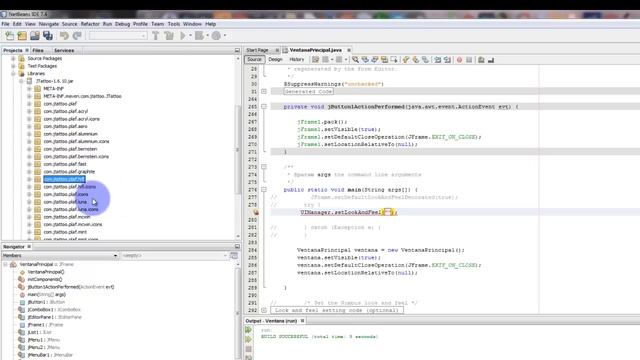Select the com.jtattoo.plaf.mint package
This screenshot has height=360, width=640.
[x=65, y=232]
